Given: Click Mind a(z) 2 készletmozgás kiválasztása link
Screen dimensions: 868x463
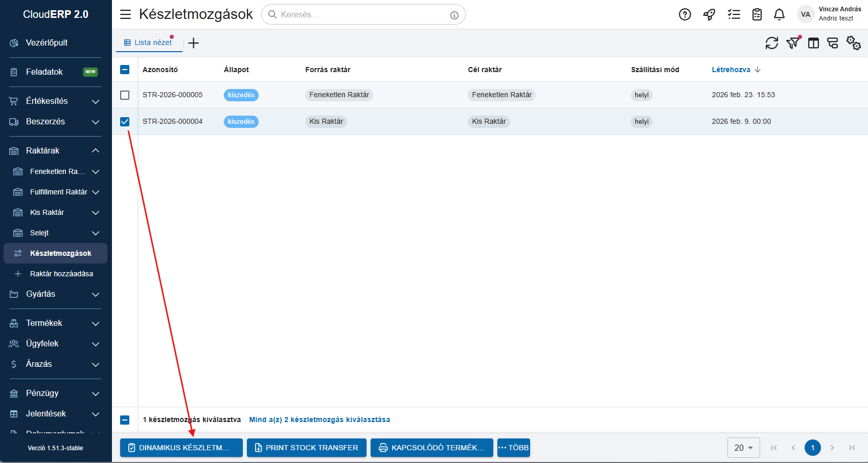Looking at the screenshot, I should 319,420.
